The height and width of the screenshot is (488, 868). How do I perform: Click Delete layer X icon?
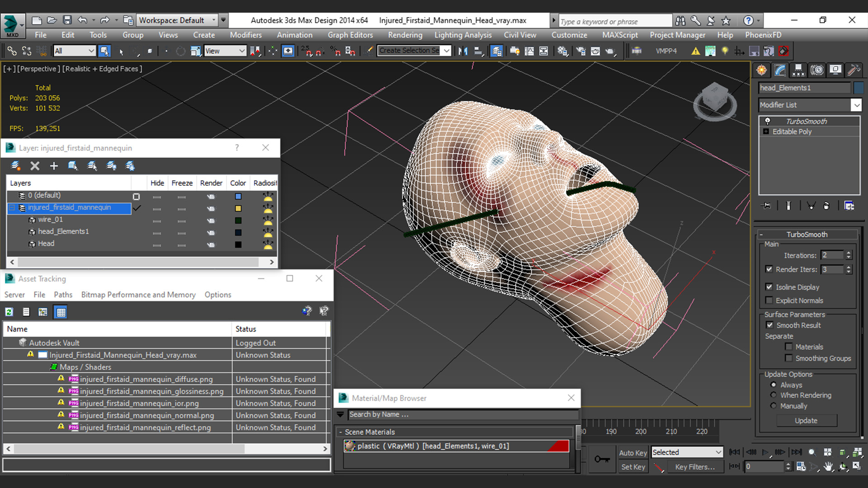coord(35,166)
